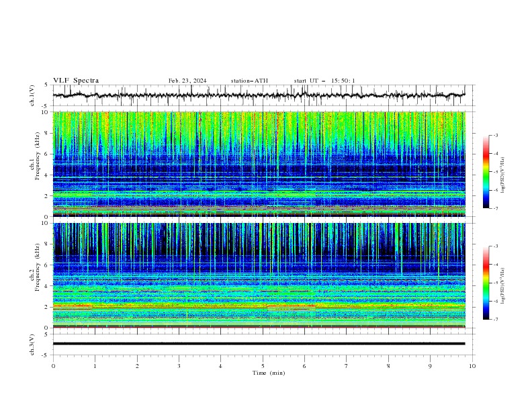The height and width of the screenshot is (411, 532).
Task: Click the ch.2 colorbar "log(PSD)(V²/Hz)" label
Action: 502,286
